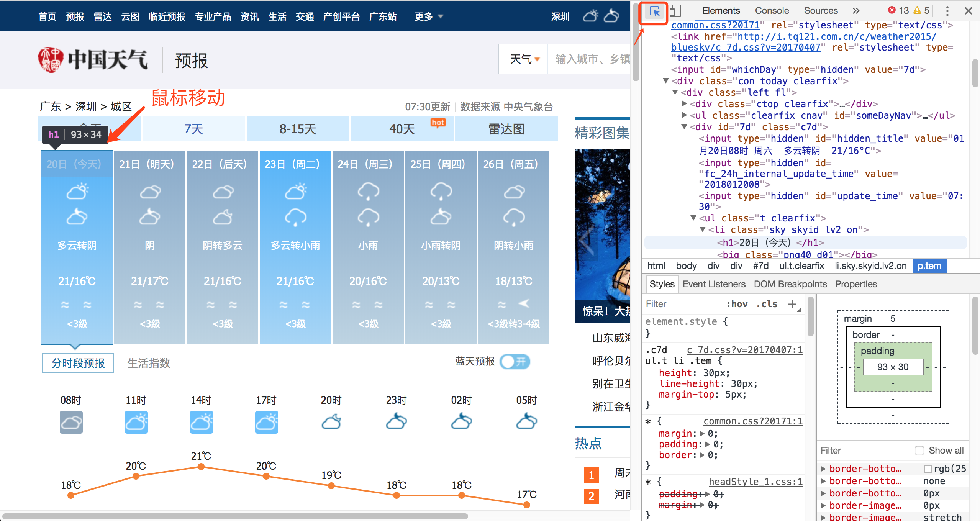This screenshot has height=521, width=980.
Task: Open c_7d.css source link in styles
Action: [x=744, y=350]
